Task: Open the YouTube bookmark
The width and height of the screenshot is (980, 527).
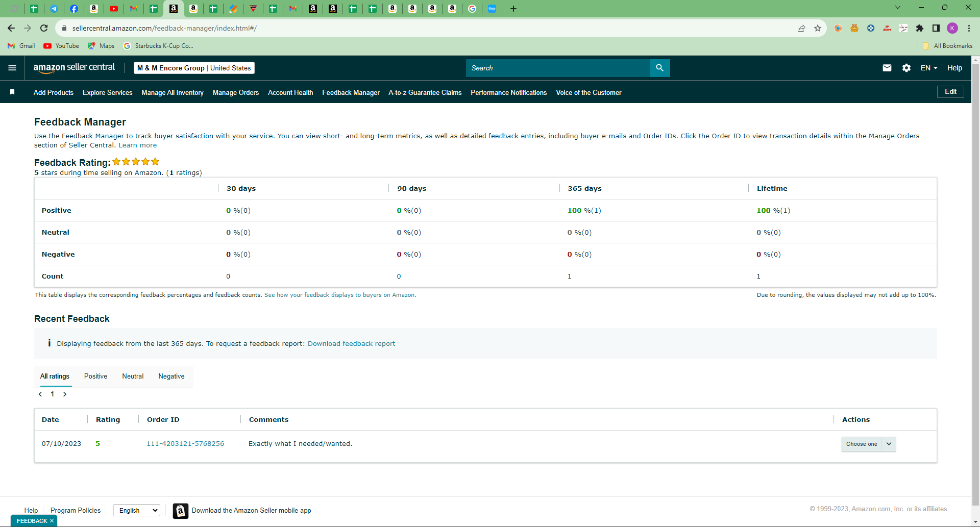Action: pyautogui.click(x=61, y=46)
